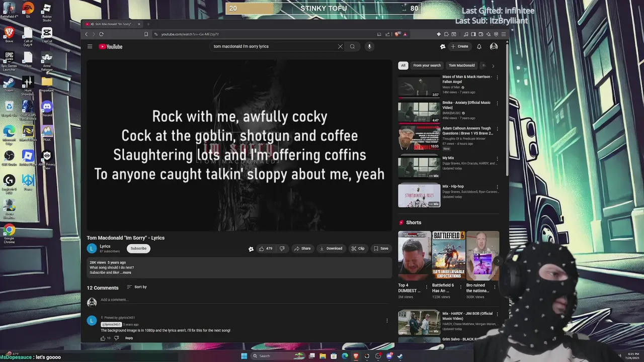
Task: Open menu for Adam Calhoun video
Action: point(497,129)
